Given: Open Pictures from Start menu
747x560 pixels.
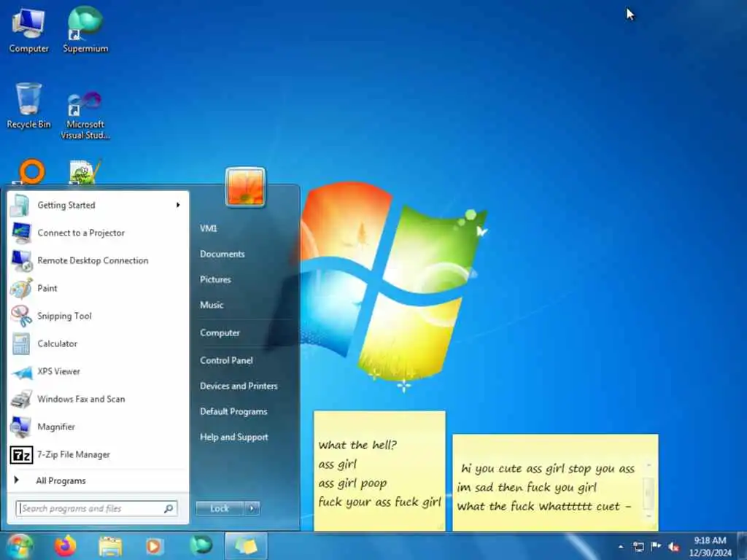Looking at the screenshot, I should [x=215, y=279].
